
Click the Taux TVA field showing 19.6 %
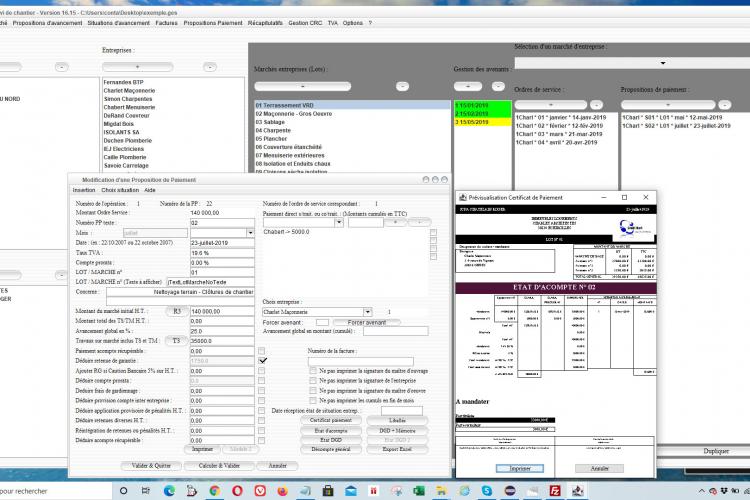[222, 253]
